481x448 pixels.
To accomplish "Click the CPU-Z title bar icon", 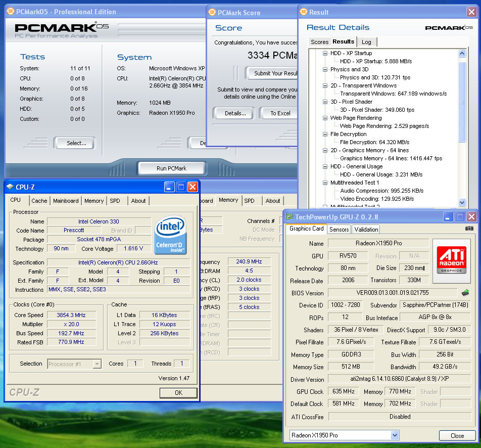I will pos(10,187).
